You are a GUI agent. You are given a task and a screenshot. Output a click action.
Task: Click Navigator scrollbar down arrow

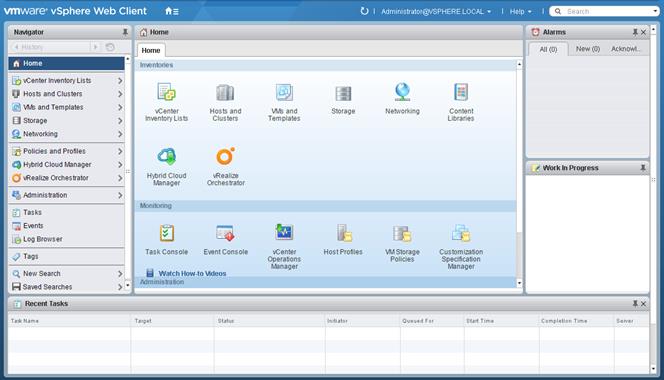pyautogui.click(x=127, y=286)
